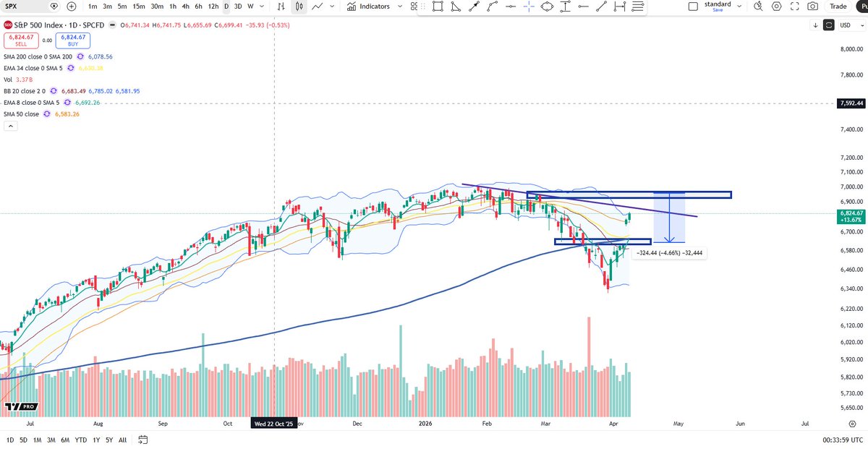Select the ellipse drawing tool
This screenshot has width=868, height=449.
[x=547, y=7]
